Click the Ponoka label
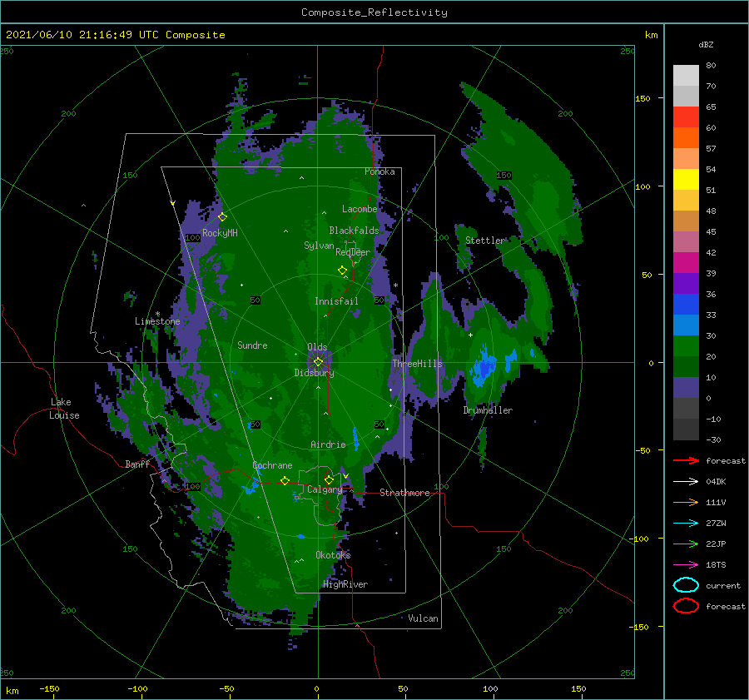Image resolution: width=749 pixels, height=700 pixels. tap(379, 171)
